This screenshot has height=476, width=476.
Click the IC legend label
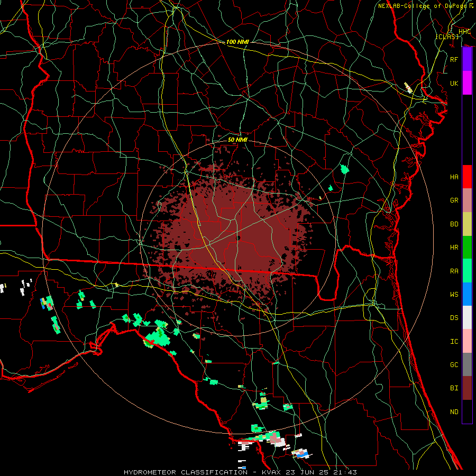454,341
